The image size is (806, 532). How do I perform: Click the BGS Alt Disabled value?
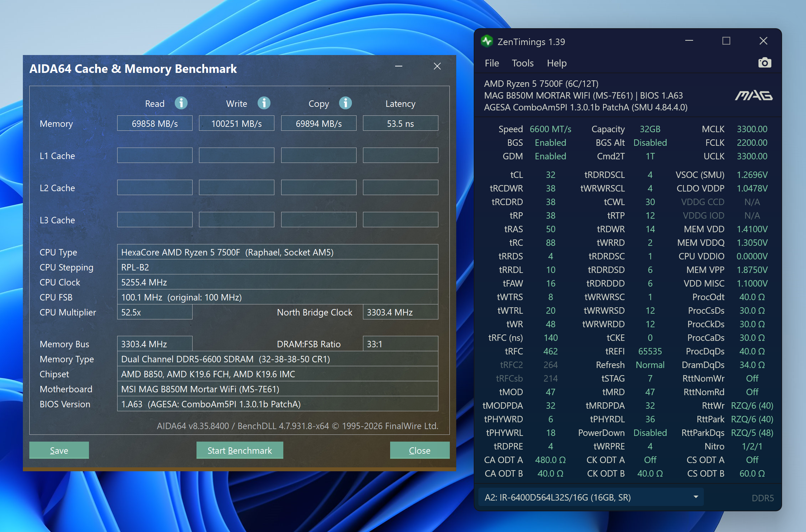point(650,143)
